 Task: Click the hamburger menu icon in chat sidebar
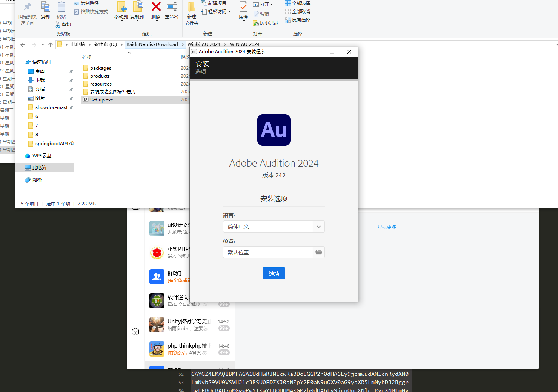coord(135,353)
